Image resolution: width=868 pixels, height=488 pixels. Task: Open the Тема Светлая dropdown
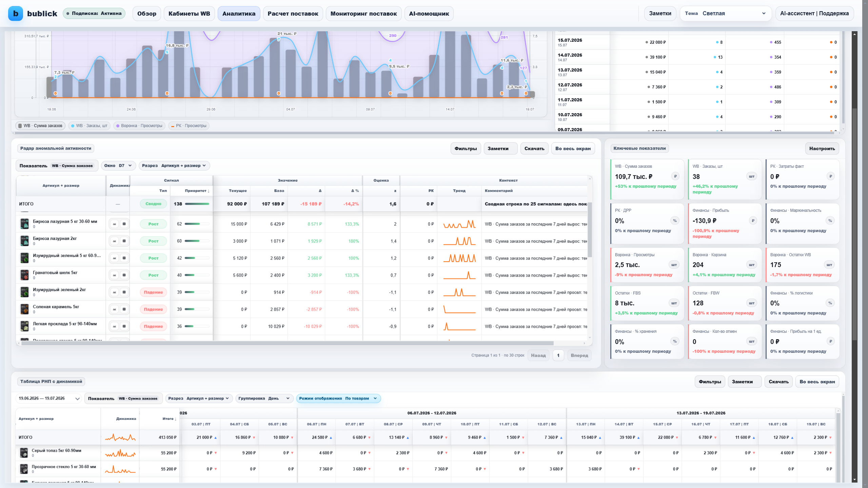[x=726, y=14]
